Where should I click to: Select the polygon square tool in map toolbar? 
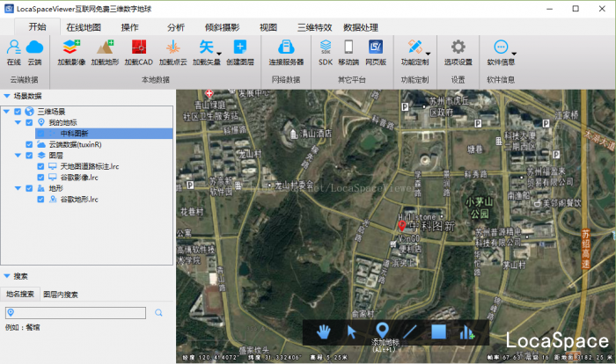438,331
